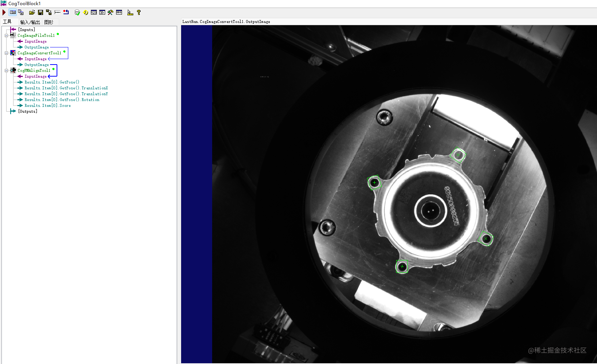Select Results.Item[0].Score output terminal
597x364 pixels.
[47, 105]
